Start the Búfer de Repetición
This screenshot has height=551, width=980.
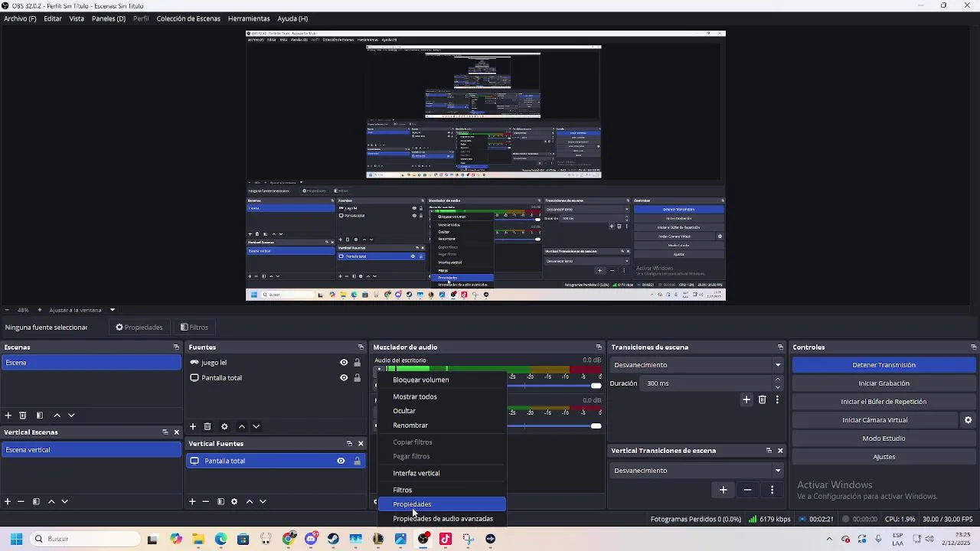[884, 402]
